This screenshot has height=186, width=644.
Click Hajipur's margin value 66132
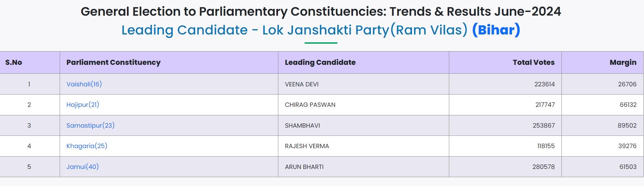click(x=628, y=105)
